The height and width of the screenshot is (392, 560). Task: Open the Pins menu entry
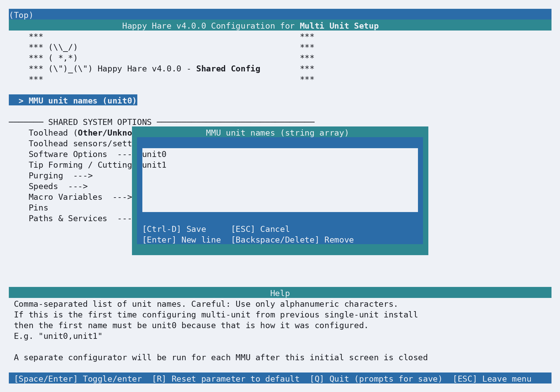[x=38, y=208]
